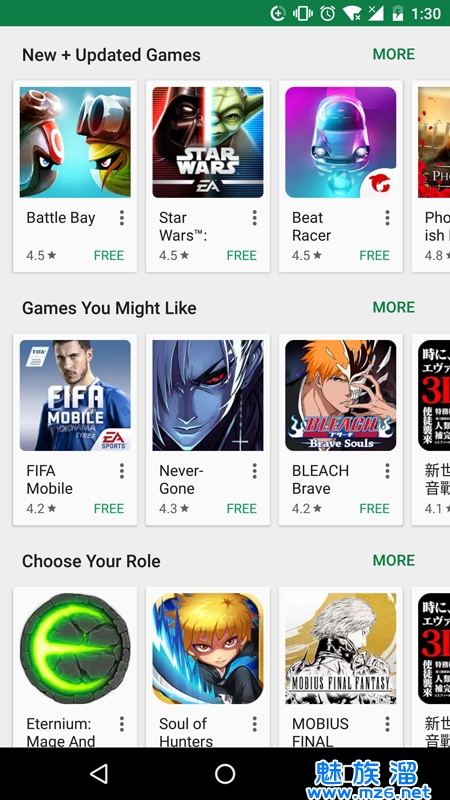Open MORE for Choose Your Role
Screen dimensions: 450x800
(x=393, y=560)
